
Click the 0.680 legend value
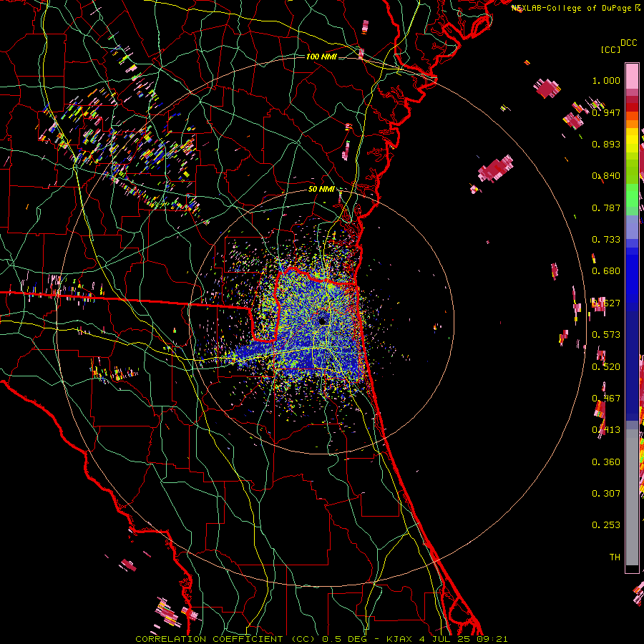(606, 271)
